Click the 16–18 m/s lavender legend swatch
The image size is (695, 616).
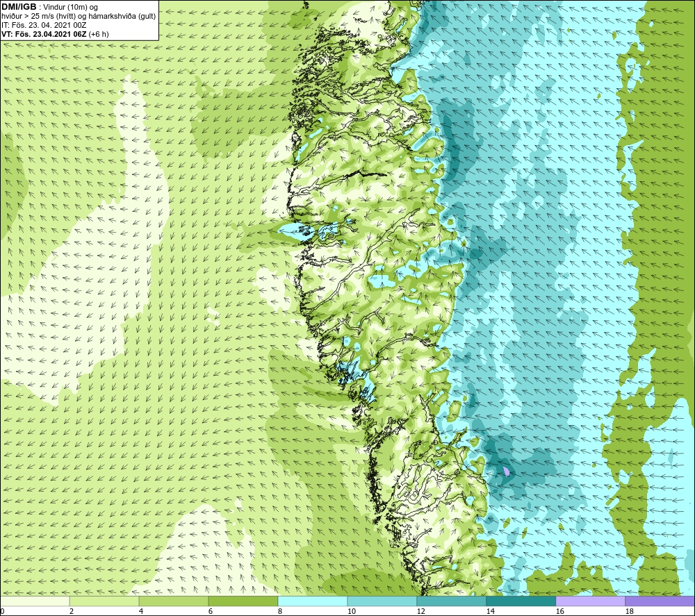pos(590,601)
